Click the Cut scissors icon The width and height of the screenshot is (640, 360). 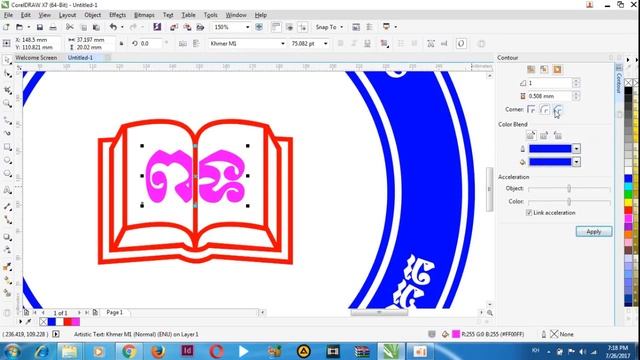70,27
